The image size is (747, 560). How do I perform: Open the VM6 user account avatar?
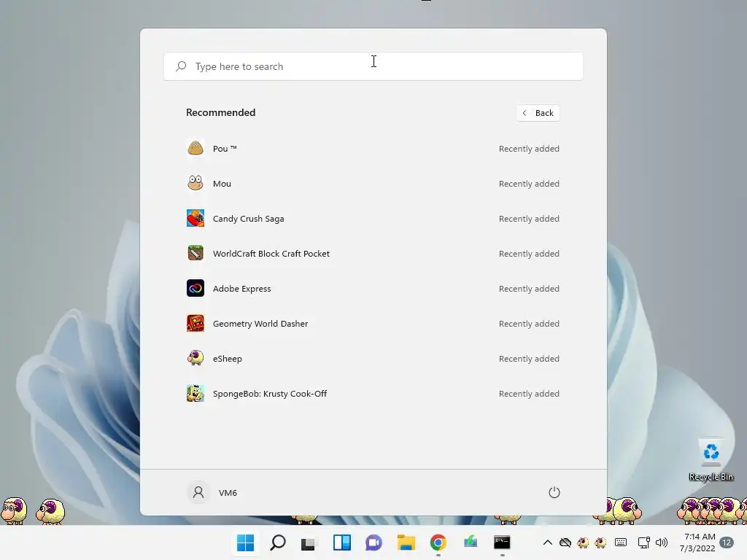point(198,492)
